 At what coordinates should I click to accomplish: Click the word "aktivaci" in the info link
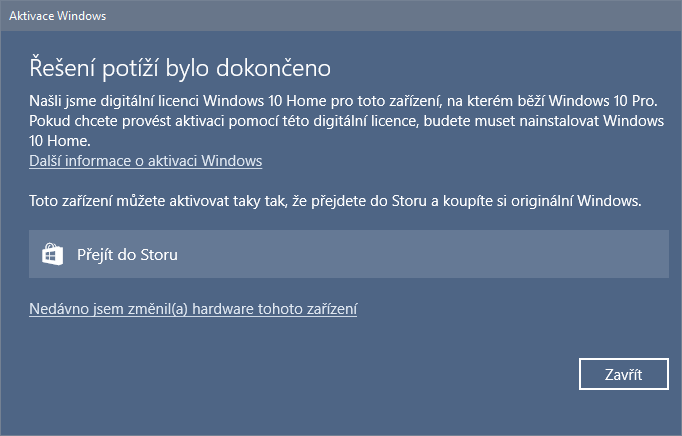click(x=170, y=161)
